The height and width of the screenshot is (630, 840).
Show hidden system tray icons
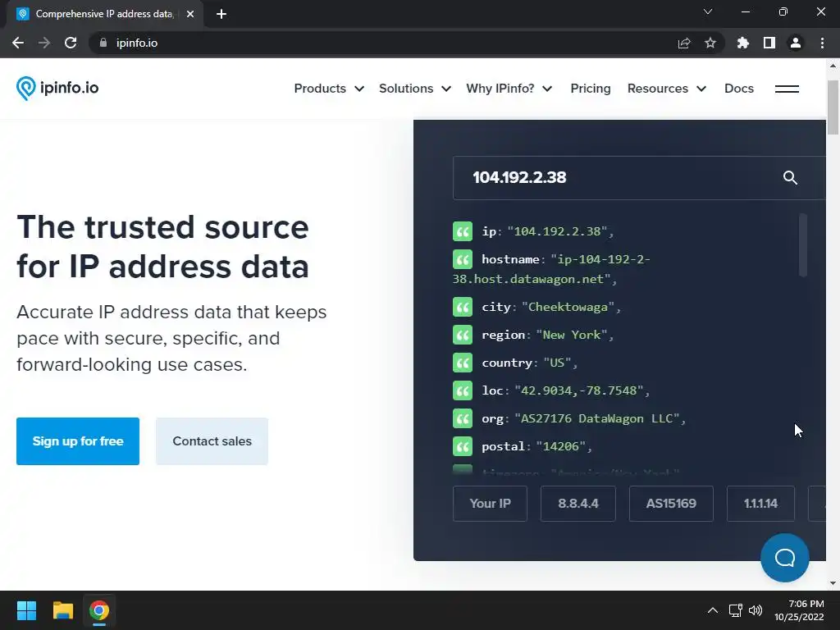(713, 610)
